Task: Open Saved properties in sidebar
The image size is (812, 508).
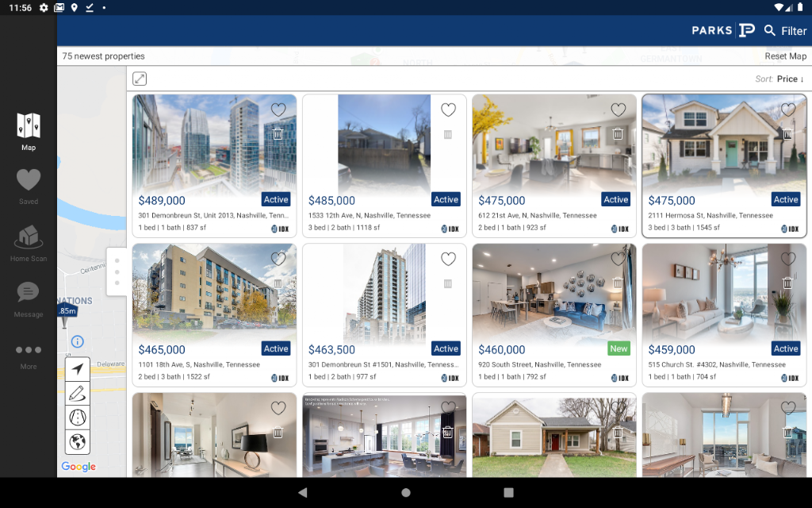Action: pos(29,187)
